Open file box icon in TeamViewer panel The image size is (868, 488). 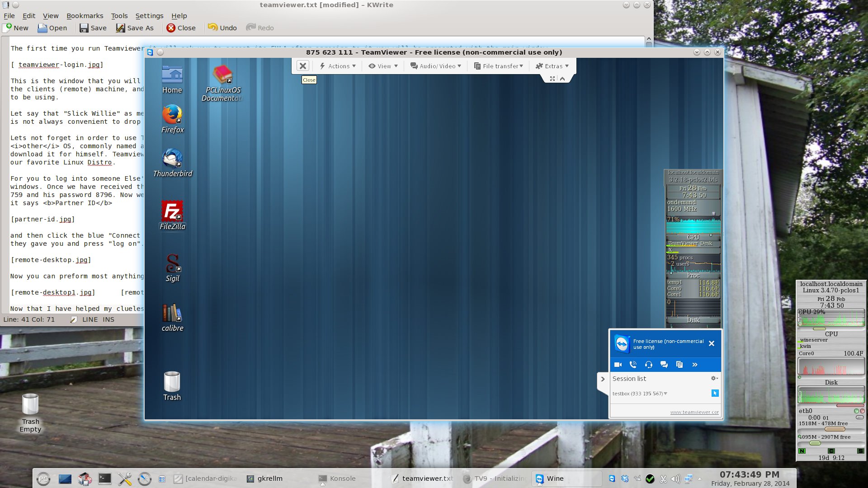[x=679, y=365]
